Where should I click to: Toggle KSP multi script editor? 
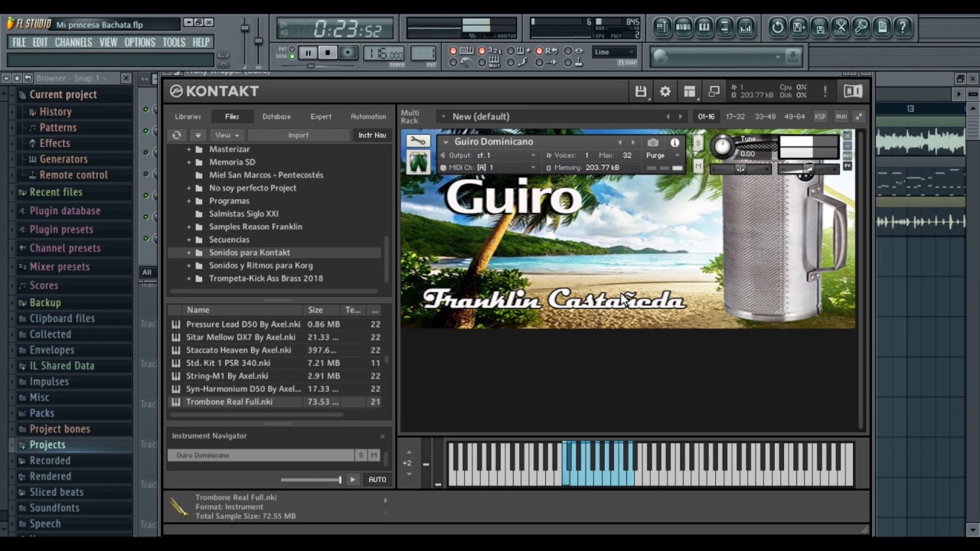820,116
